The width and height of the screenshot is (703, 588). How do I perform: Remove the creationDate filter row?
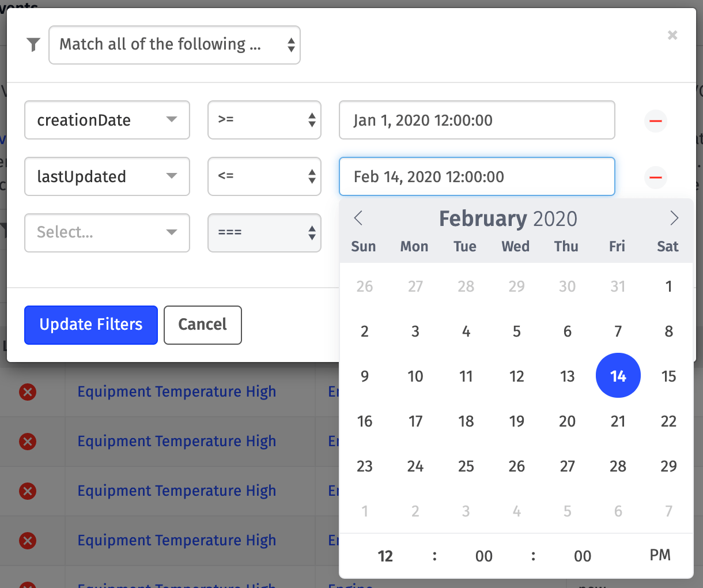655,120
